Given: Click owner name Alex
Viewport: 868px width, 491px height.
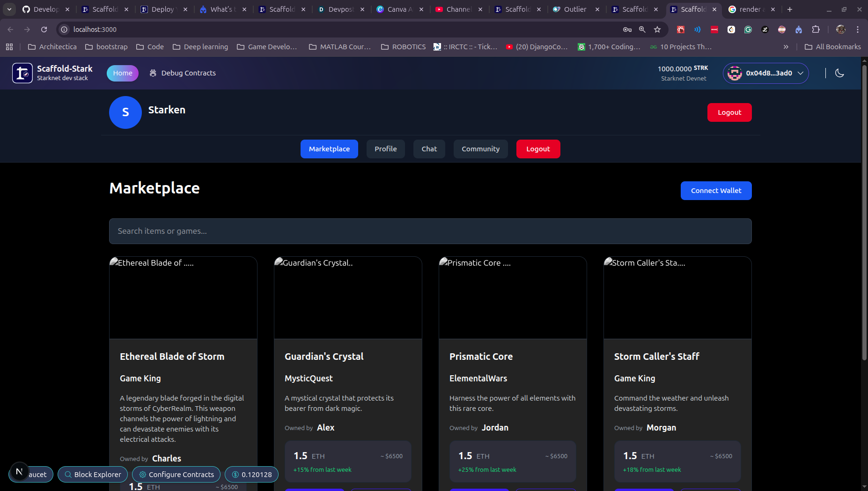Looking at the screenshot, I should (325, 428).
